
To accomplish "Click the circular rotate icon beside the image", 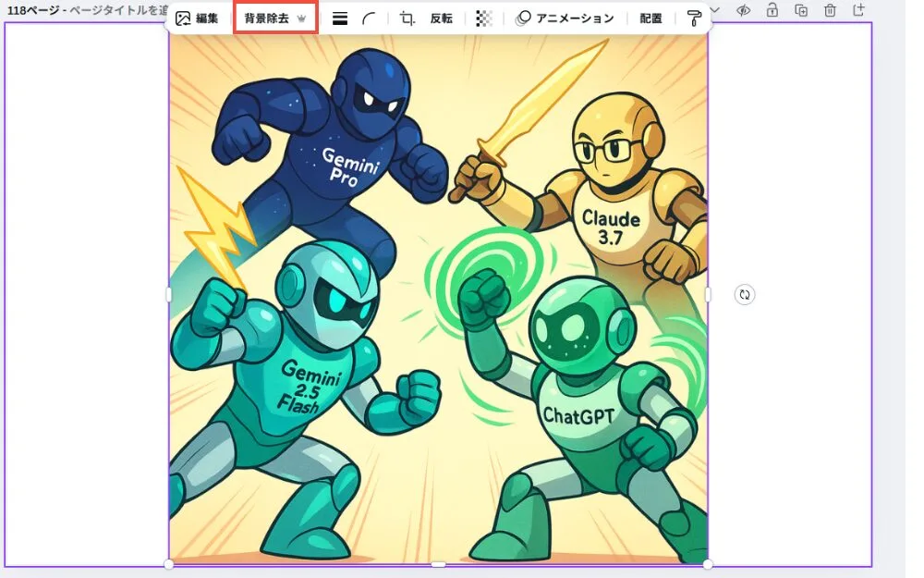I will pyautogui.click(x=745, y=294).
